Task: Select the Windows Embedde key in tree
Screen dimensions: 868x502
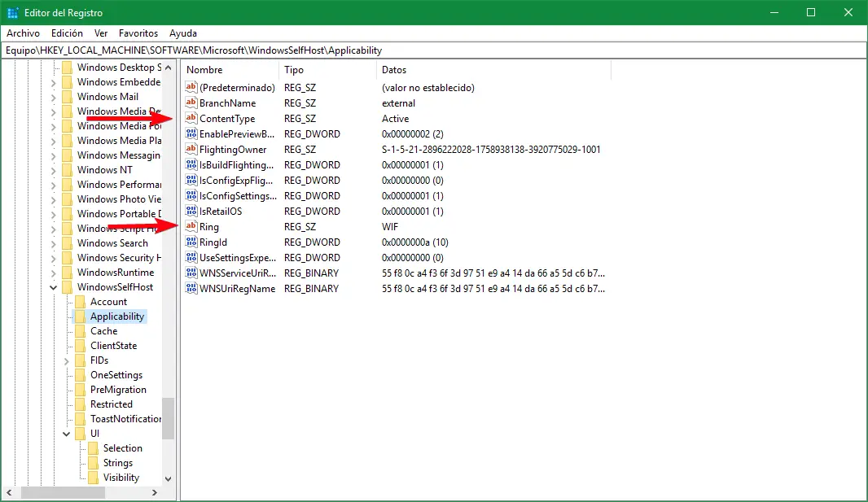Action: coord(118,82)
